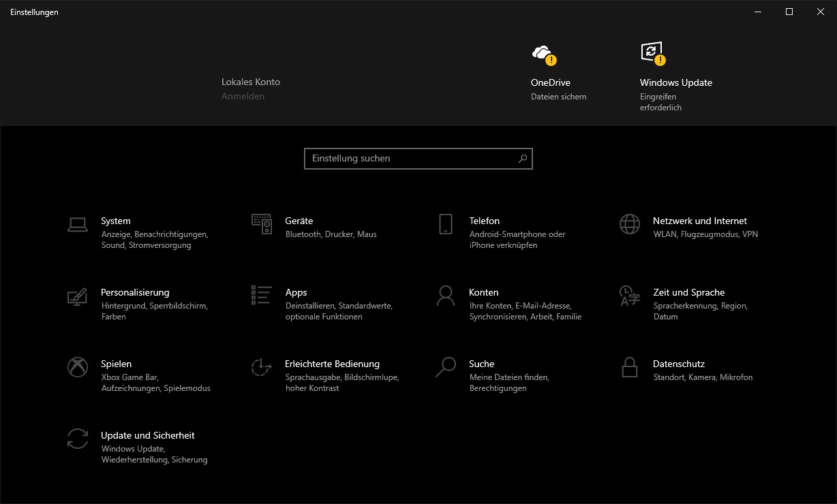This screenshot has height=504, width=837.
Task: Click the Windows Update icon with warning badge
Action: coord(652,54)
